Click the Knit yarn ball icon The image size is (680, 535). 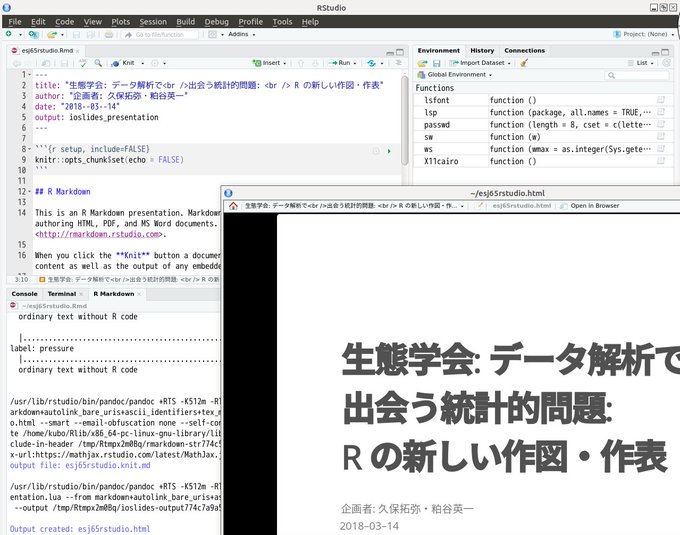point(115,63)
